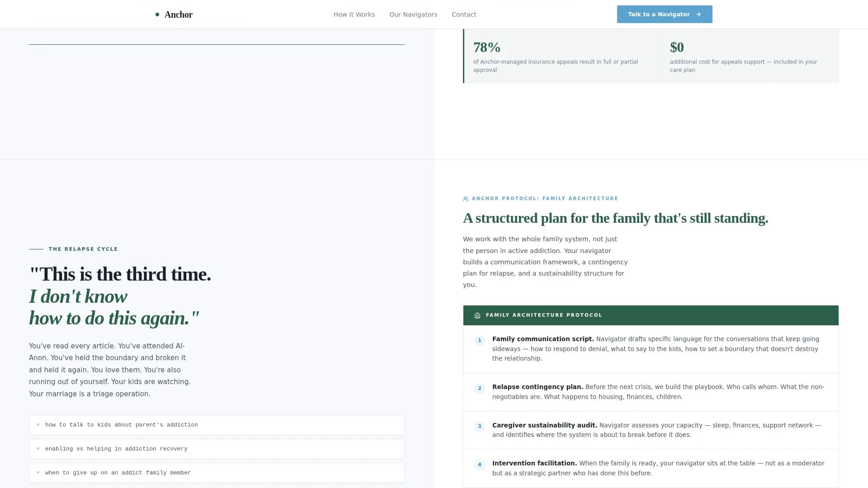
Task: Click the 'Anchor-managed insurance appeals' description
Action: click(556, 66)
